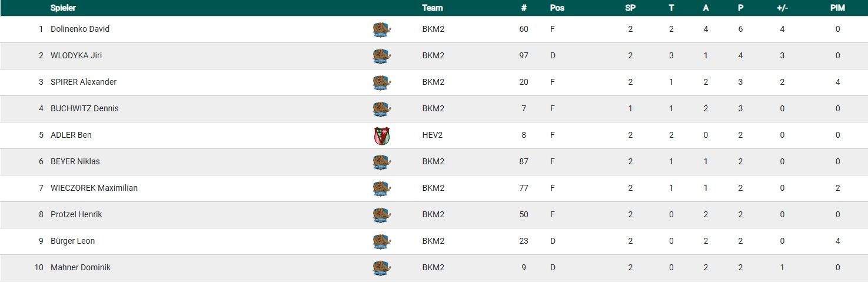This screenshot has width=868, height=282.
Task: Click the HEV2 team name text
Action: point(432,135)
